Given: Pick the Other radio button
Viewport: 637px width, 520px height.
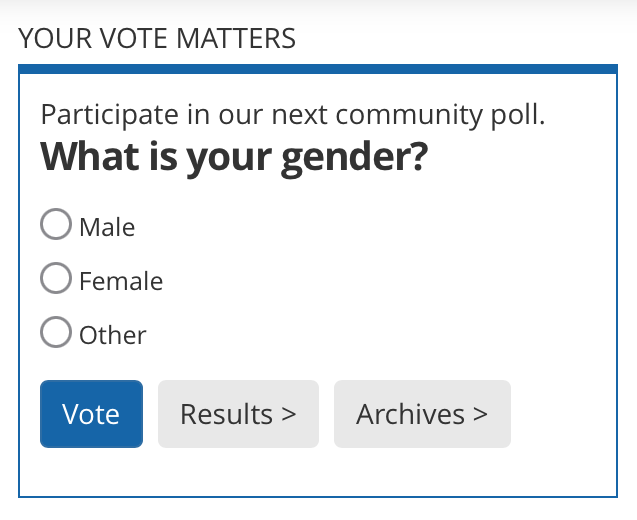Looking at the screenshot, I should 56,332.
